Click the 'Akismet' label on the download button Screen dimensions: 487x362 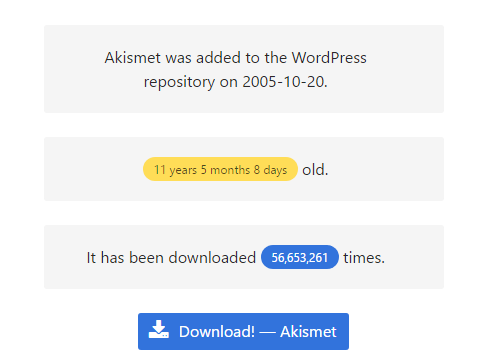(x=308, y=332)
